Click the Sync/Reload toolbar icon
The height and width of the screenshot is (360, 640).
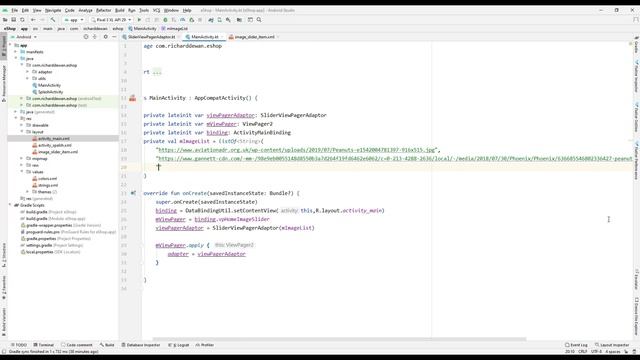tap(22, 20)
